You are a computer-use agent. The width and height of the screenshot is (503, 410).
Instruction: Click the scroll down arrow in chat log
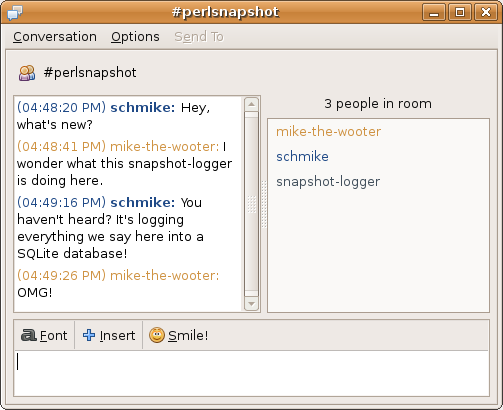click(x=251, y=304)
